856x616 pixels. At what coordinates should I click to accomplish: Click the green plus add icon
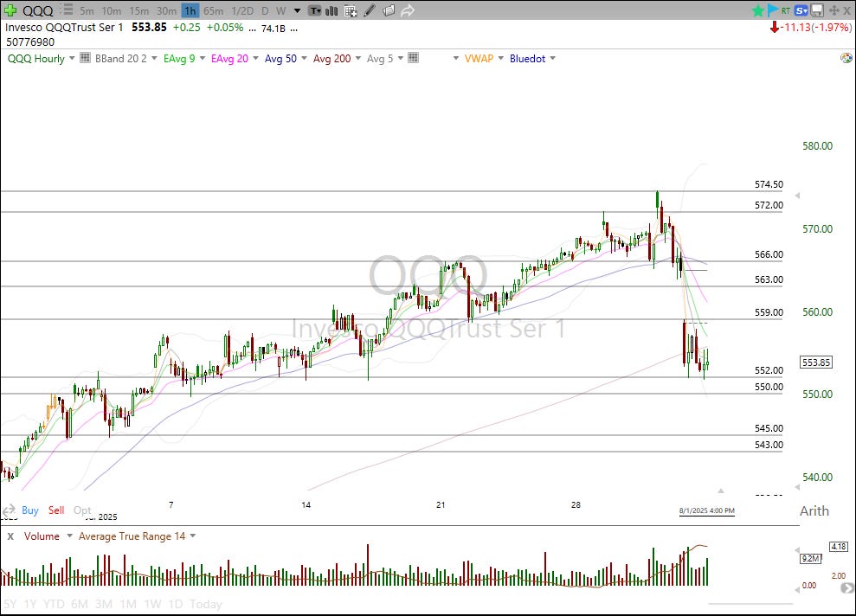tap(10, 10)
